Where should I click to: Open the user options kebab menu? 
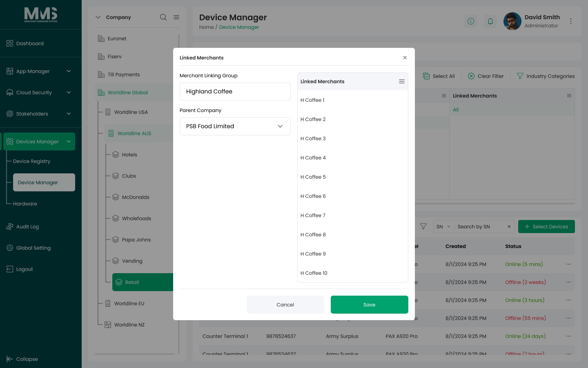pyautogui.click(x=571, y=21)
